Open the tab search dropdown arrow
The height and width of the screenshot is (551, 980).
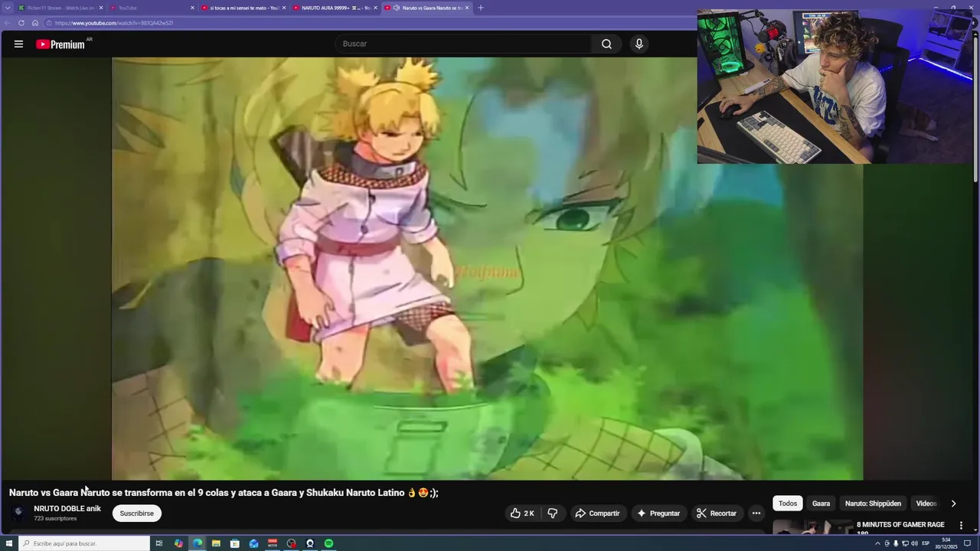click(8, 8)
